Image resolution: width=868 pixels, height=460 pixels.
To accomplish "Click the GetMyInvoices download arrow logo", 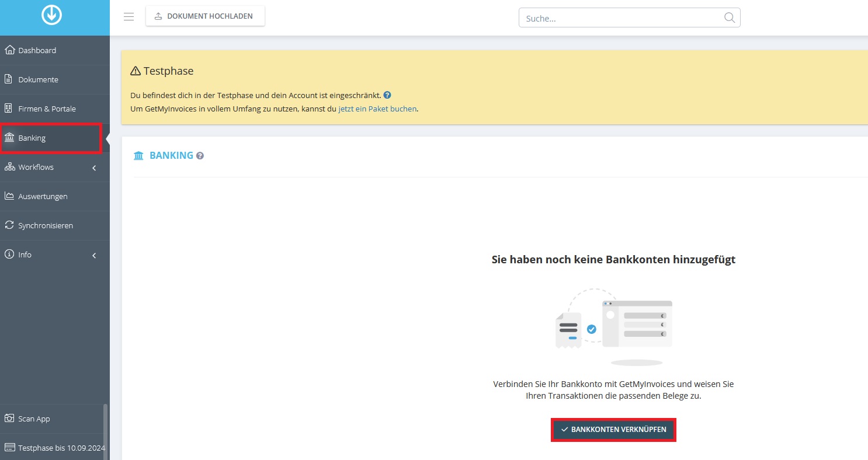I will (51, 15).
